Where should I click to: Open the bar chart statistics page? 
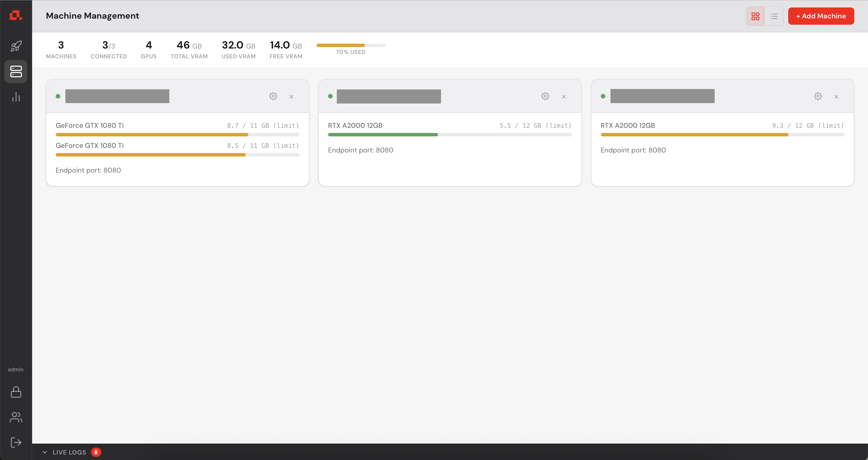[16, 97]
